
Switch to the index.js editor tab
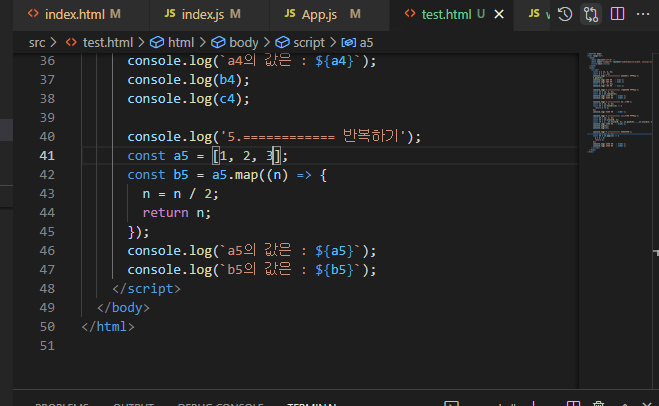(209, 15)
